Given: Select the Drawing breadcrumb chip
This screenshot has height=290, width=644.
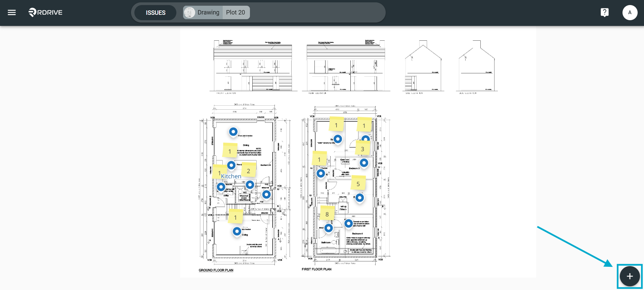Looking at the screenshot, I should (203, 12).
